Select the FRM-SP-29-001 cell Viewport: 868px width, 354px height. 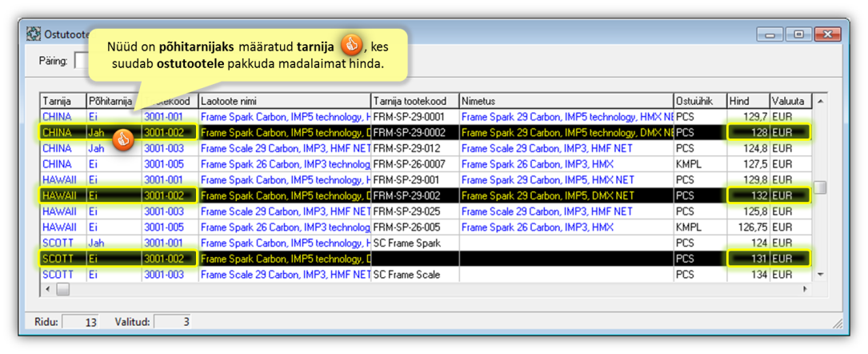(414, 179)
